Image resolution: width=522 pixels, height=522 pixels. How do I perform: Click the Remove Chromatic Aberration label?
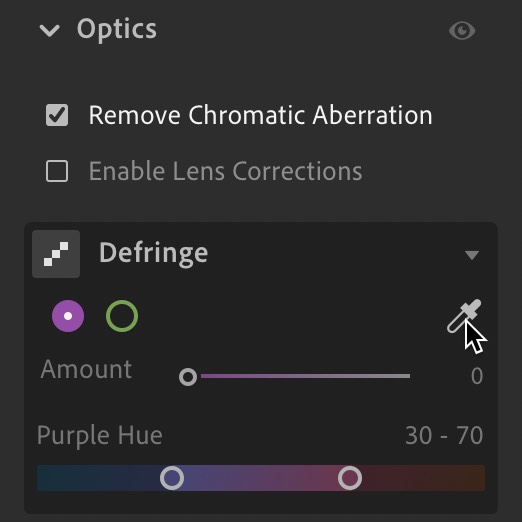pos(260,115)
